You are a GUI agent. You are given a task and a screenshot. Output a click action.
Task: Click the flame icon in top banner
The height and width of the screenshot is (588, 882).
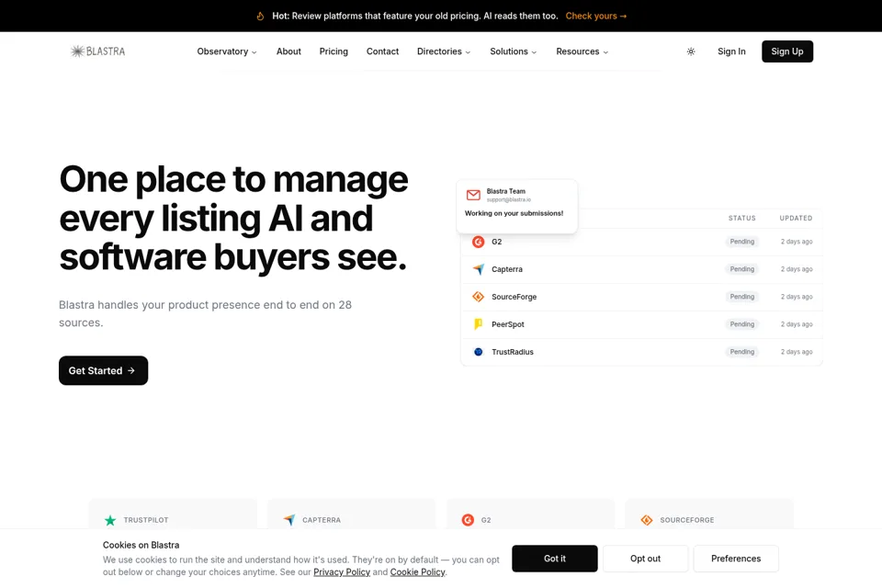coord(260,16)
